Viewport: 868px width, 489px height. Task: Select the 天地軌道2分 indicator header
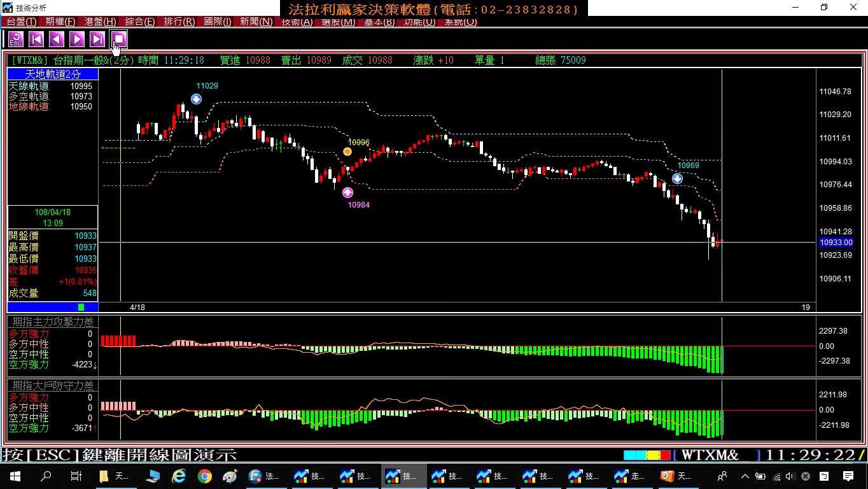click(53, 74)
